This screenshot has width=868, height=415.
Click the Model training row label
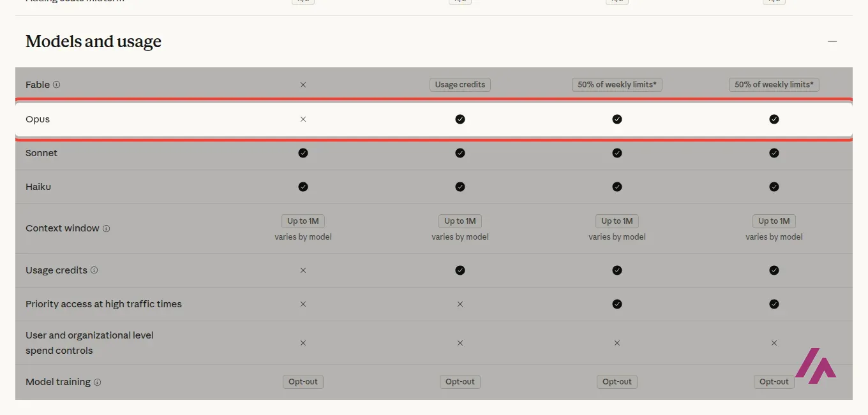click(58, 382)
